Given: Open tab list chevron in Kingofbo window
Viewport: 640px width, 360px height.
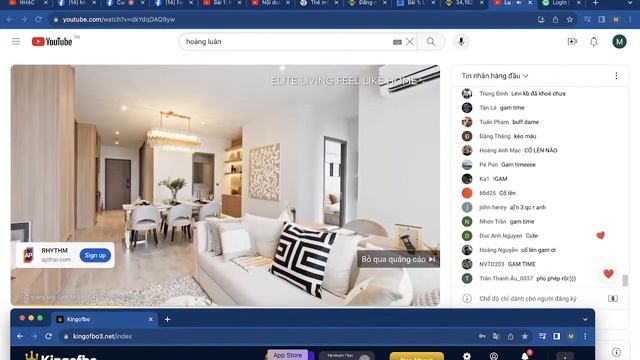Looking at the screenshot, I should pyautogui.click(x=585, y=319).
